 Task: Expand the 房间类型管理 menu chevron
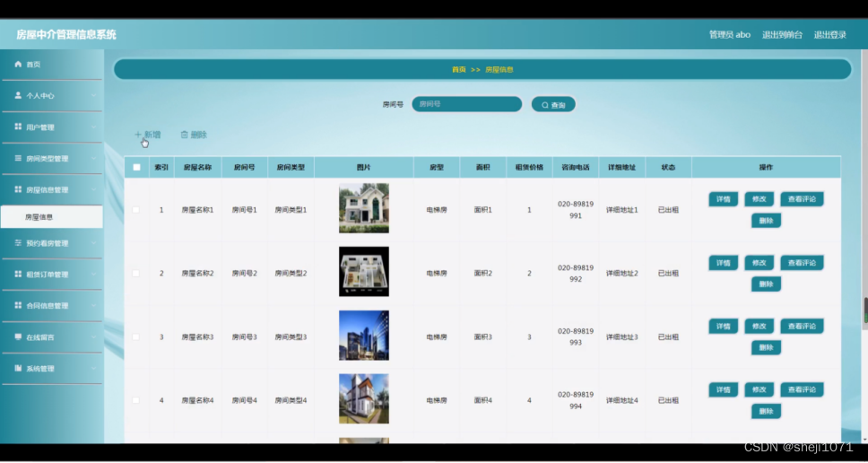tap(93, 159)
